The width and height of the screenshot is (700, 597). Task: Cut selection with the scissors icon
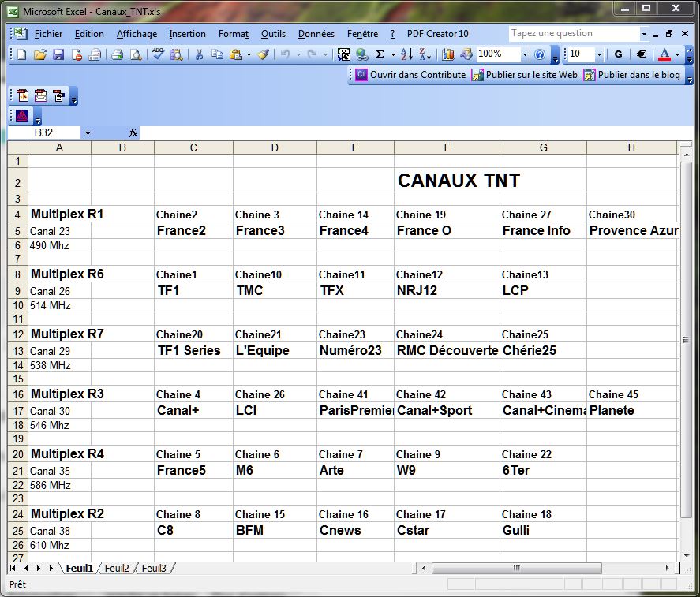pyautogui.click(x=199, y=54)
